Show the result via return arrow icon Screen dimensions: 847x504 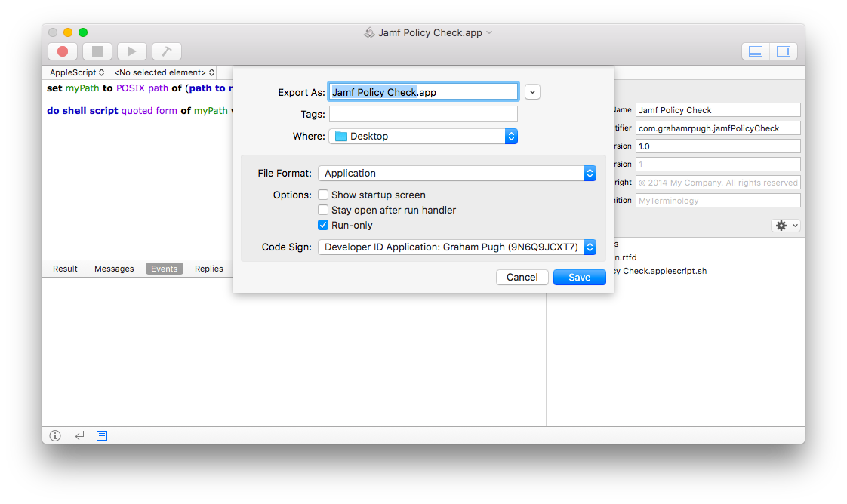[79, 435]
